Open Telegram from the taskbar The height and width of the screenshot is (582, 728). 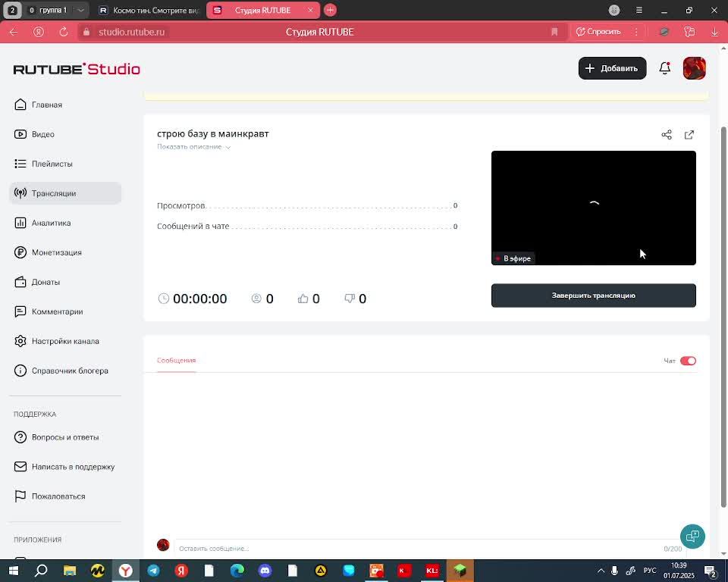click(154, 571)
